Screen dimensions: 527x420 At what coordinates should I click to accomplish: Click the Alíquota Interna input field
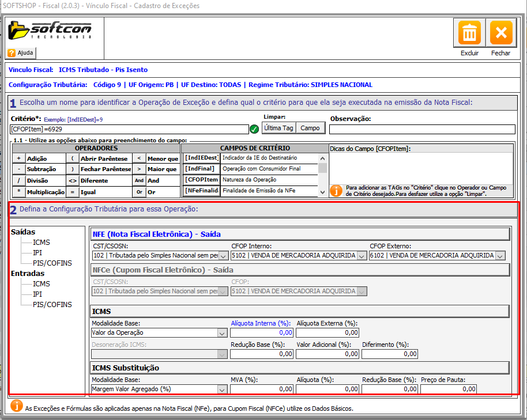[x=262, y=333]
